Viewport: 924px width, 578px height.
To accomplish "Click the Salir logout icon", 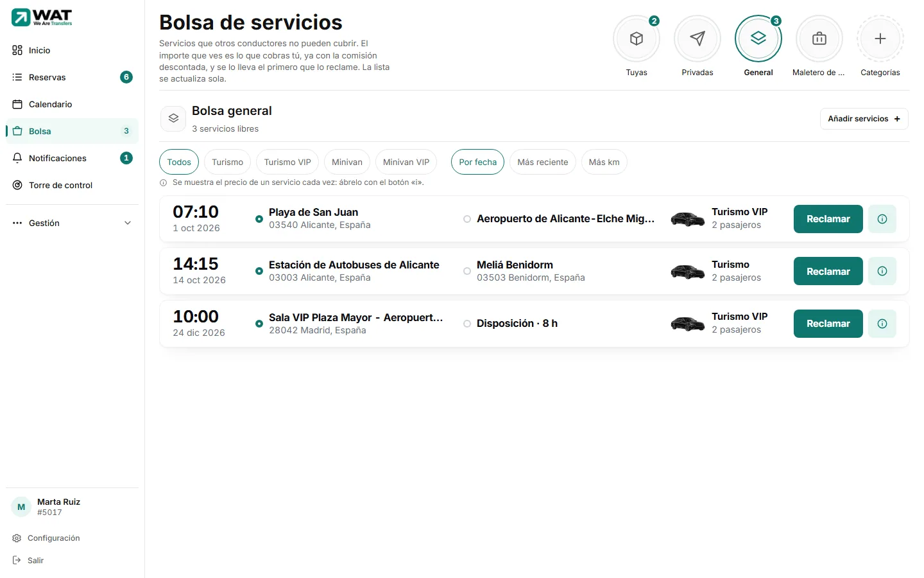I will point(17,561).
